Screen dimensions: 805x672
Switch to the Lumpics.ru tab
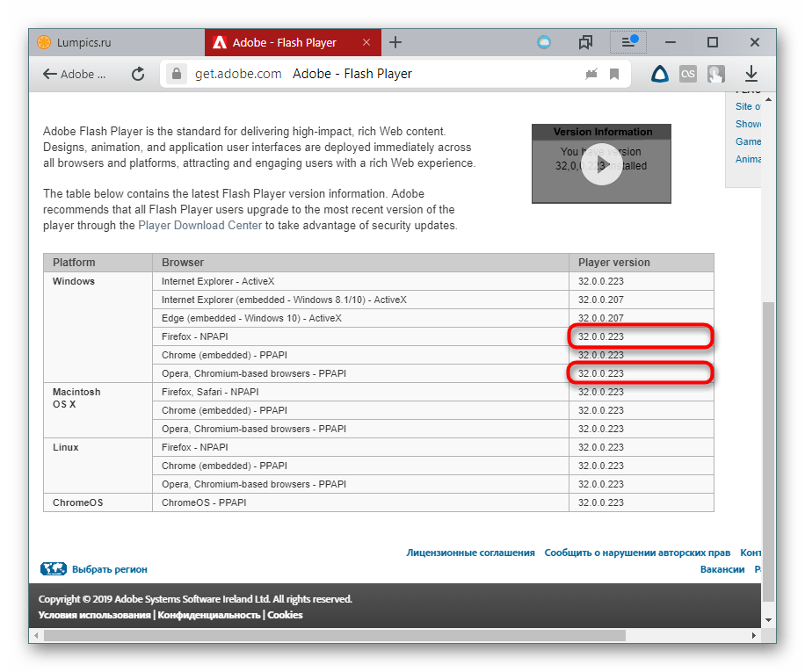click(117, 42)
